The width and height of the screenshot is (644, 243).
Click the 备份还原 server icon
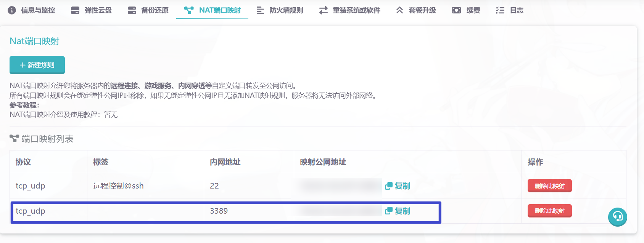point(132,10)
